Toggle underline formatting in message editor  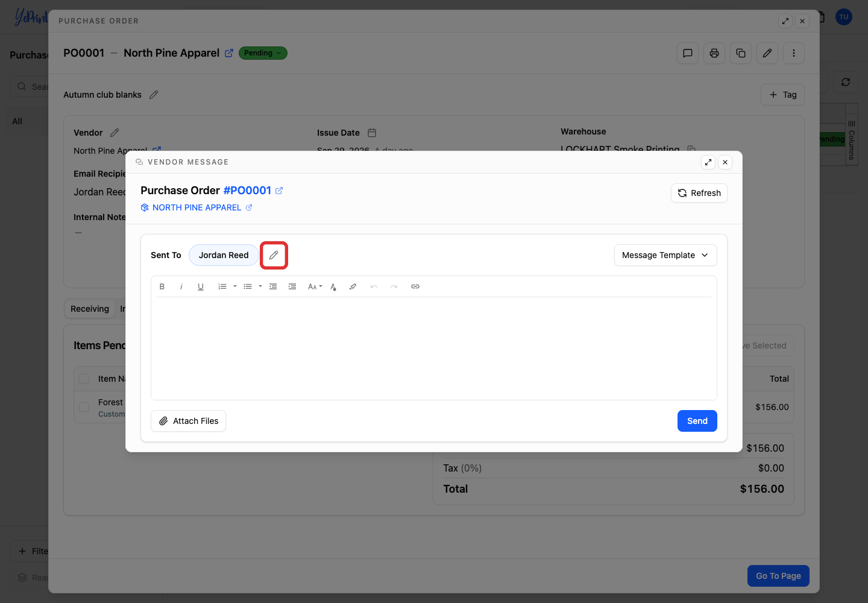[x=201, y=286]
